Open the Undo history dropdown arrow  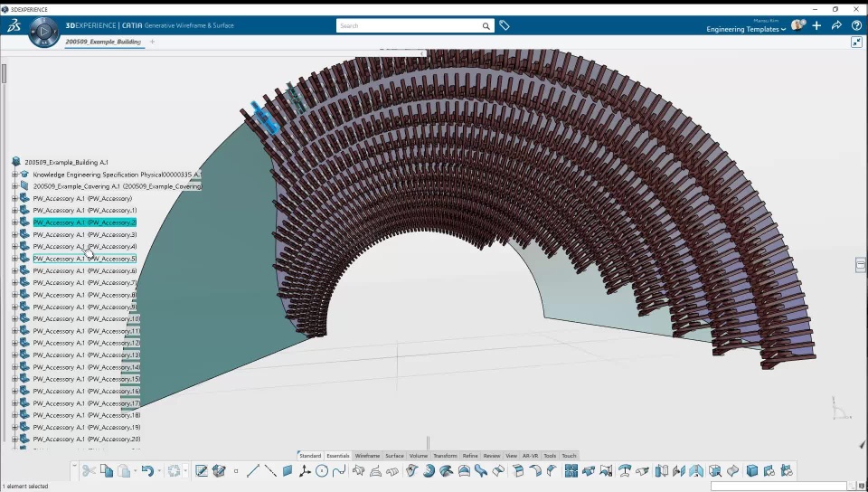[x=159, y=471]
